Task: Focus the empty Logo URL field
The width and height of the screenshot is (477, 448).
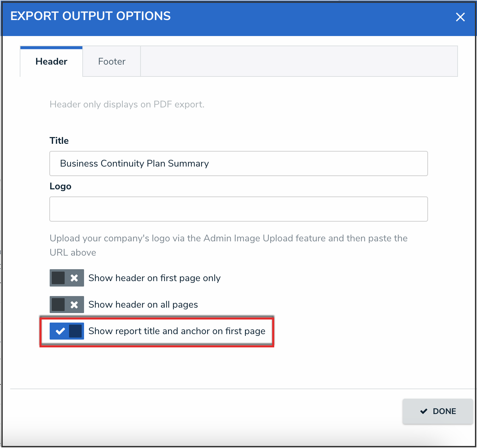Action: [238, 209]
